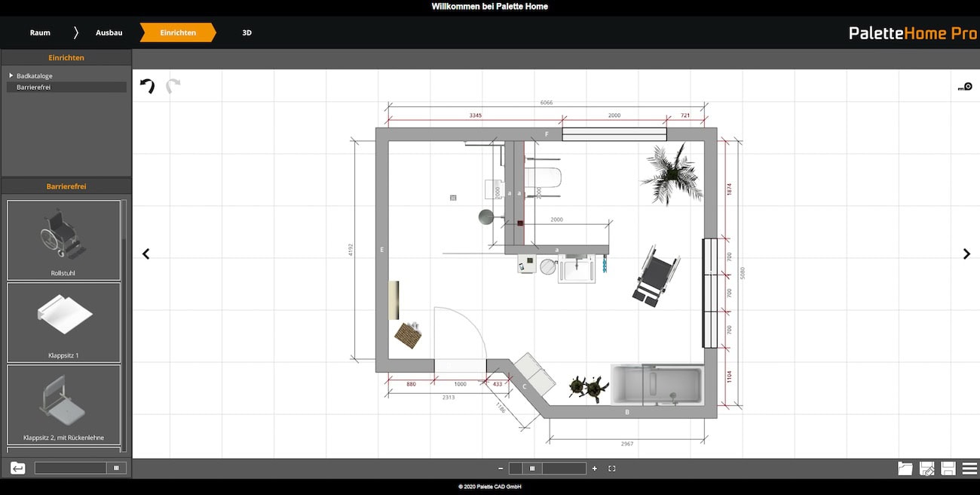Click the 433 dimension label
The width and height of the screenshot is (980, 495).
click(x=498, y=384)
